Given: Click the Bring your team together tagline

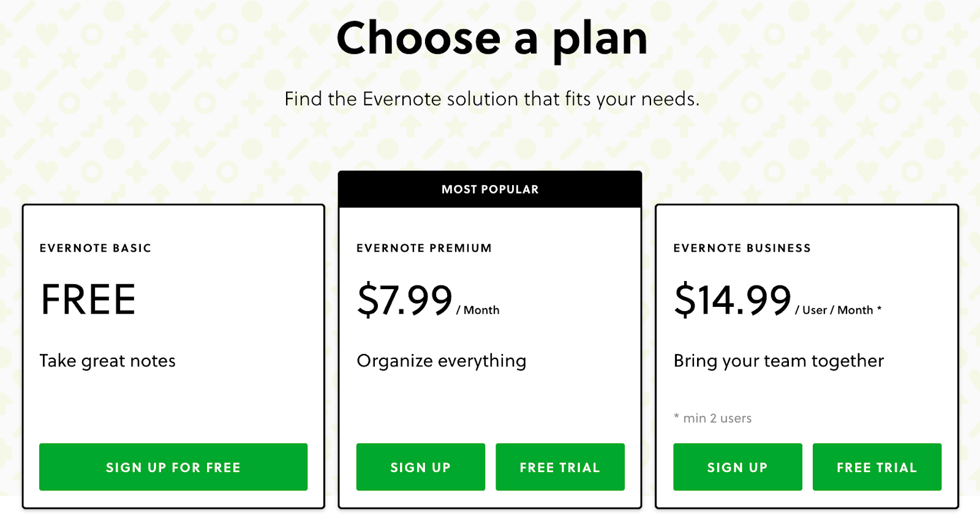Looking at the screenshot, I should 778,361.
